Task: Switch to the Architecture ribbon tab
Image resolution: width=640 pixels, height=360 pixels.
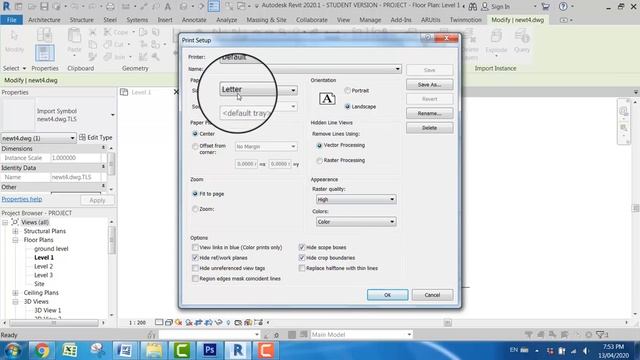Action: coord(44,20)
